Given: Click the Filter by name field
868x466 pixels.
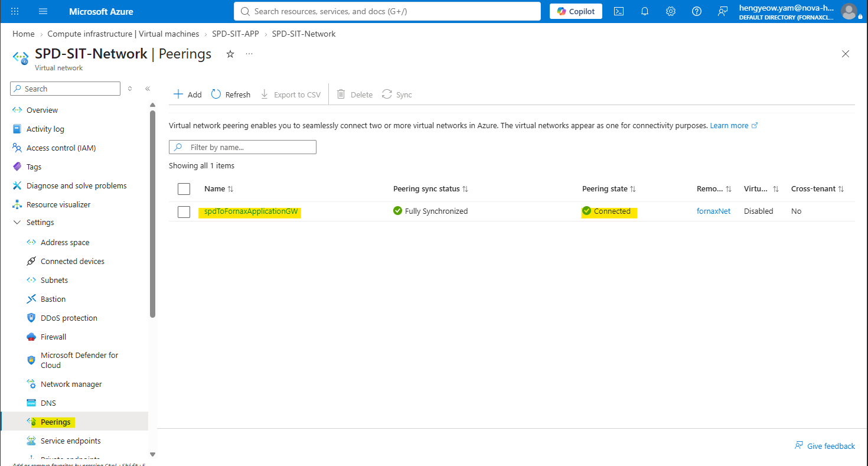Looking at the screenshot, I should click(243, 147).
